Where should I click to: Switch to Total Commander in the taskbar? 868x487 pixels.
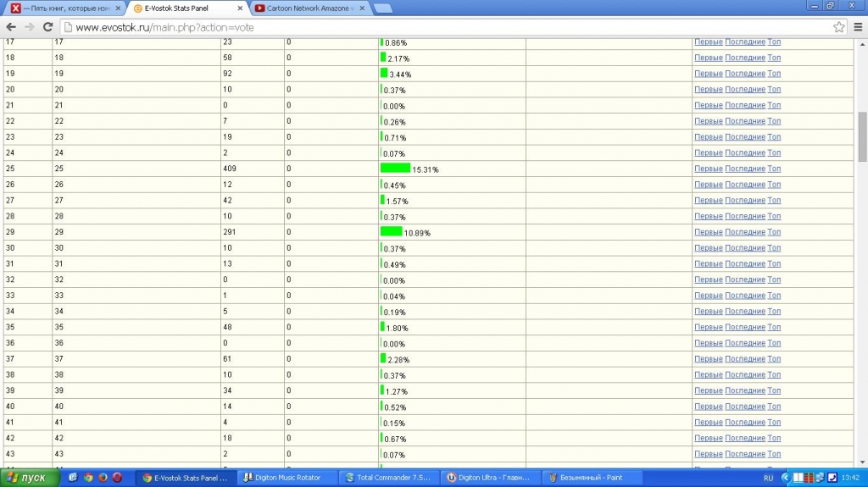pos(388,478)
